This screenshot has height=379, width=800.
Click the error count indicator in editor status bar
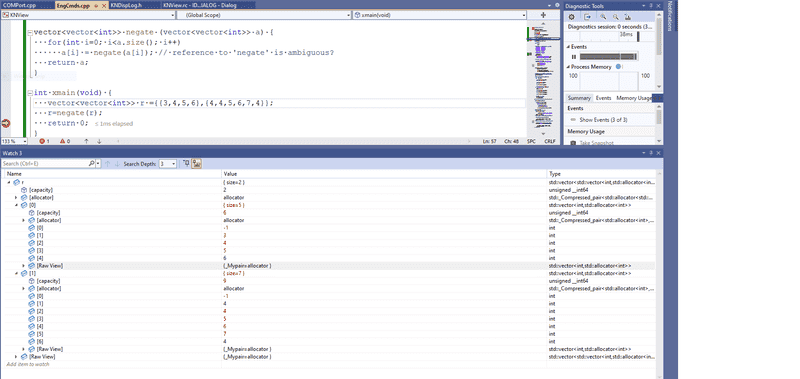(45, 141)
